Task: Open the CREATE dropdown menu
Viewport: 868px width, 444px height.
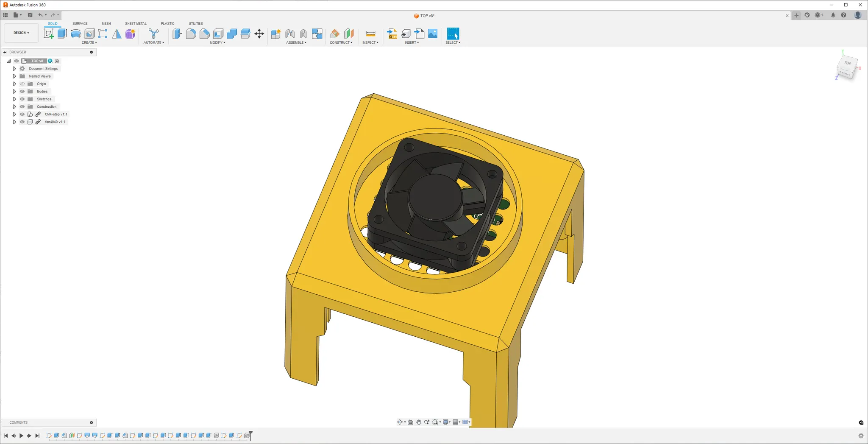Action: tap(89, 43)
